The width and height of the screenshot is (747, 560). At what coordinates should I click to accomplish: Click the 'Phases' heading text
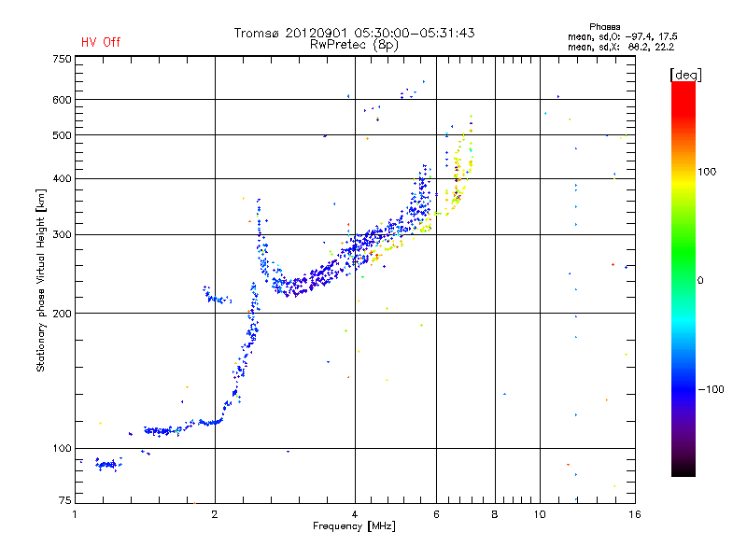coord(604,27)
